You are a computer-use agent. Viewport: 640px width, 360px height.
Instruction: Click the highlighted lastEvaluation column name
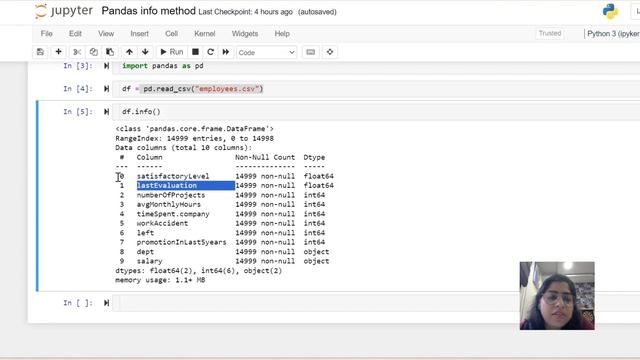(167, 185)
